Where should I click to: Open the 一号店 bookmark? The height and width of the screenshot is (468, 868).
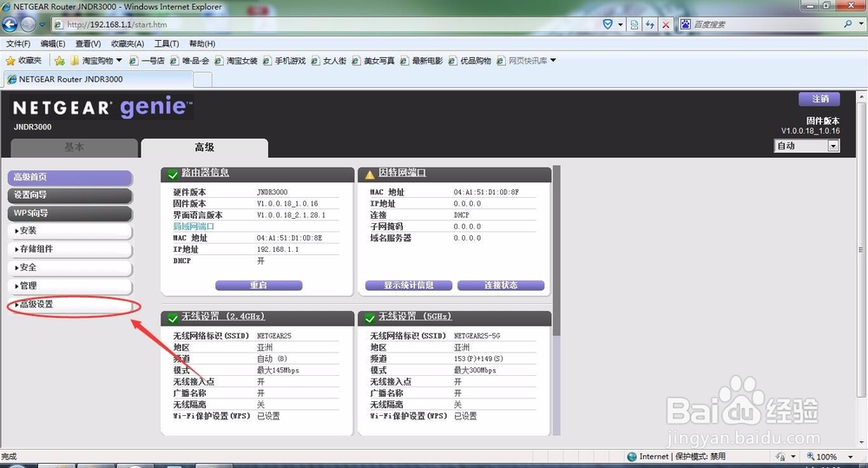(x=147, y=61)
